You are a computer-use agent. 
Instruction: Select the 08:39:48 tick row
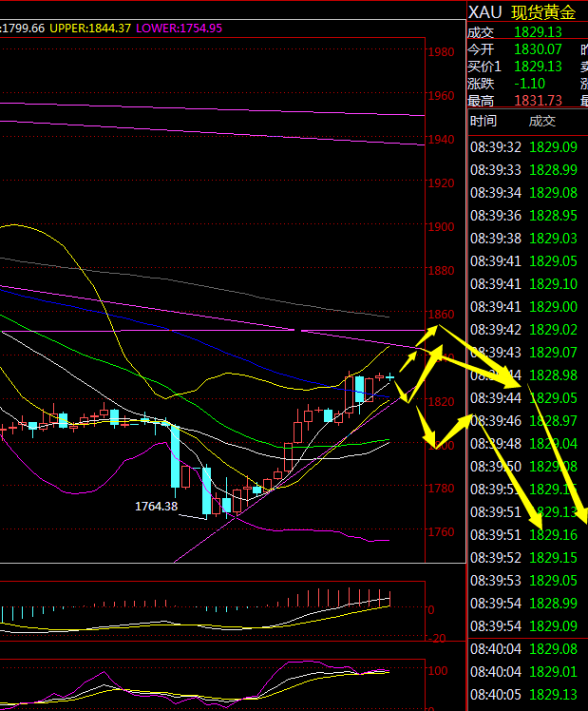pos(523,443)
